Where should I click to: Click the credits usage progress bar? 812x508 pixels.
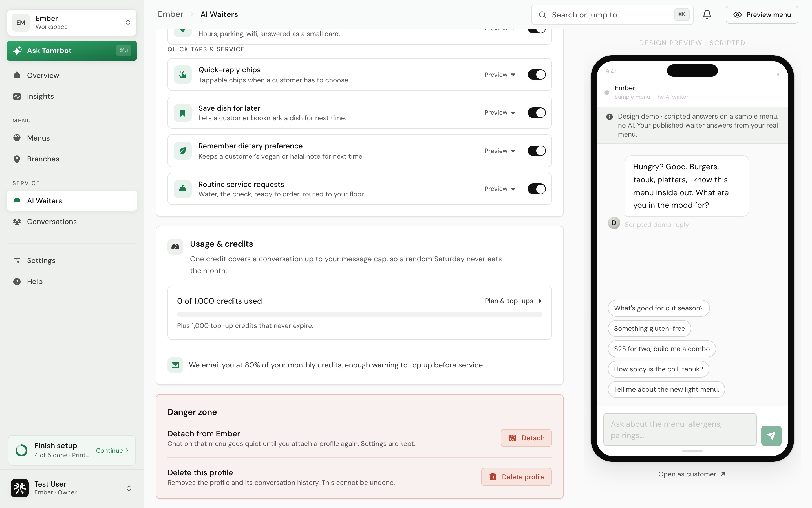(x=359, y=314)
